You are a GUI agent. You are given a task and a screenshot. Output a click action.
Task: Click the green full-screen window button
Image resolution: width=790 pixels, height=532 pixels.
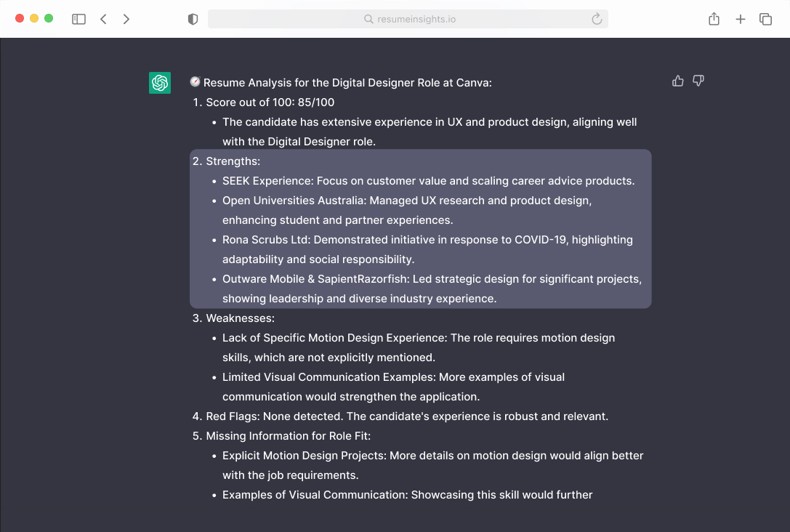coord(49,18)
